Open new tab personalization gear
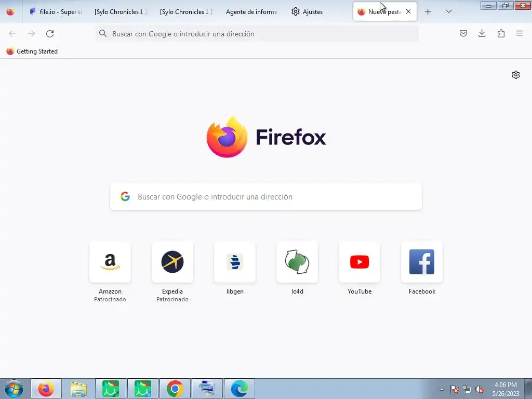Image resolution: width=532 pixels, height=399 pixels. click(x=516, y=75)
